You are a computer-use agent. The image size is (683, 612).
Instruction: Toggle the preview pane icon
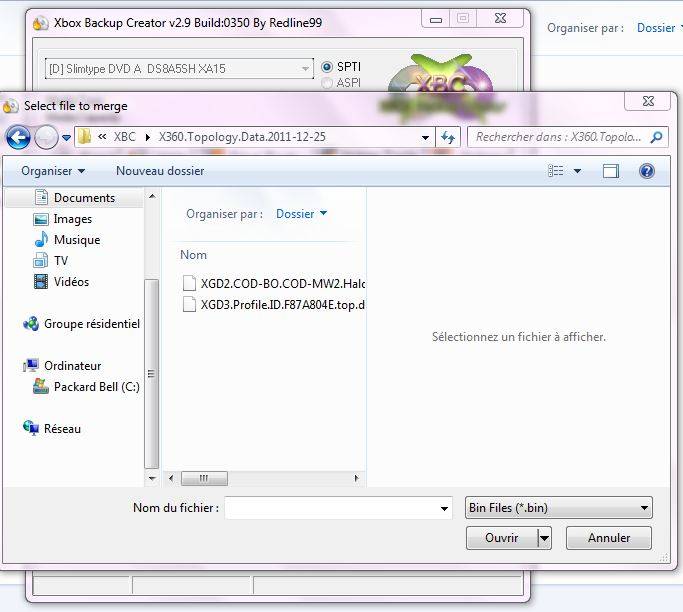click(611, 171)
